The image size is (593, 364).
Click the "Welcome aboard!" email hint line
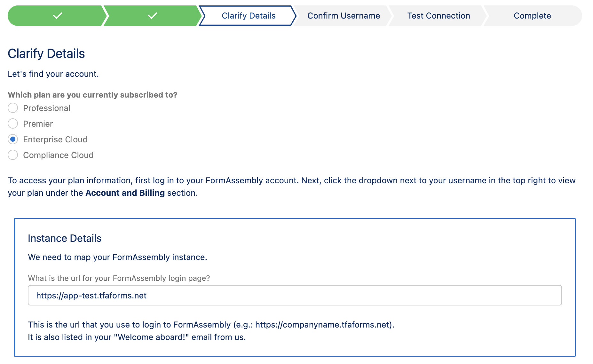click(137, 337)
